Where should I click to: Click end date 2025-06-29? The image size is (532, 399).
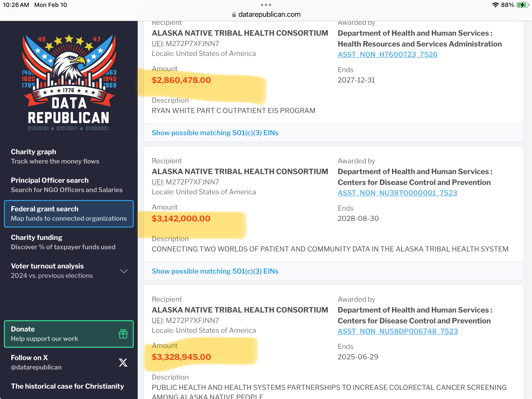(x=358, y=357)
